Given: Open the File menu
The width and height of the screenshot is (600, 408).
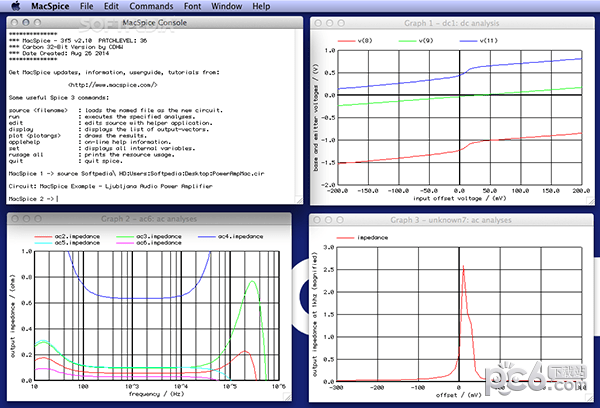Looking at the screenshot, I should (x=86, y=6).
